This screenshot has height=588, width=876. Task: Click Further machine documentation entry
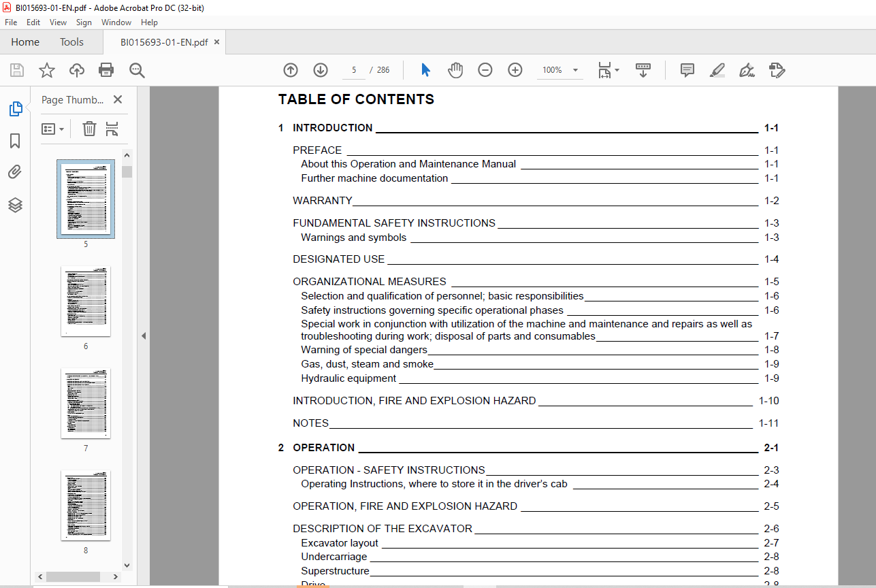coord(540,178)
